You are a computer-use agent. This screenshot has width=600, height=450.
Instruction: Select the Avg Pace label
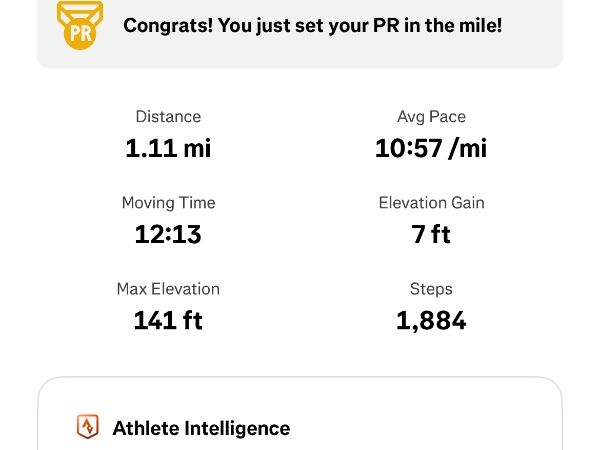click(x=431, y=117)
